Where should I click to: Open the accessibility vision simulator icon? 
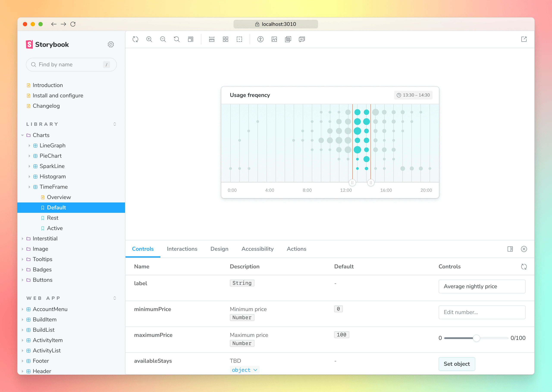tap(260, 39)
